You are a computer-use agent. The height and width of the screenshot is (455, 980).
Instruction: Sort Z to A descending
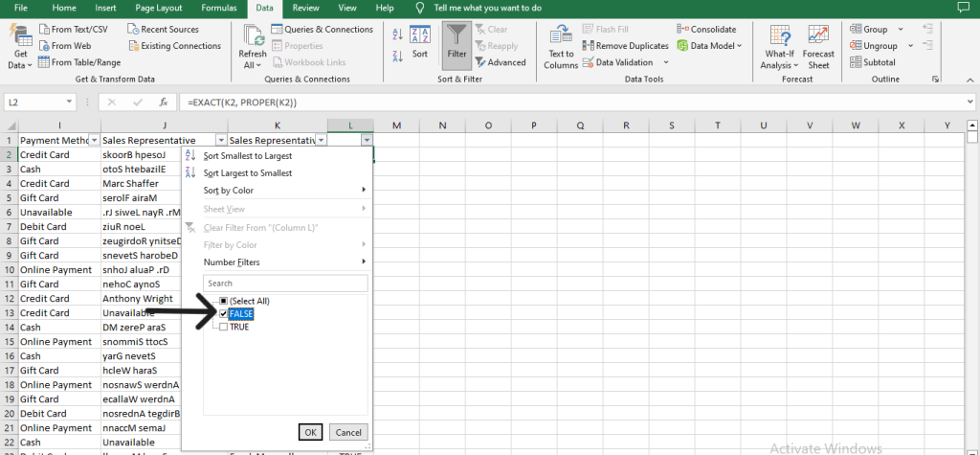coord(397,57)
